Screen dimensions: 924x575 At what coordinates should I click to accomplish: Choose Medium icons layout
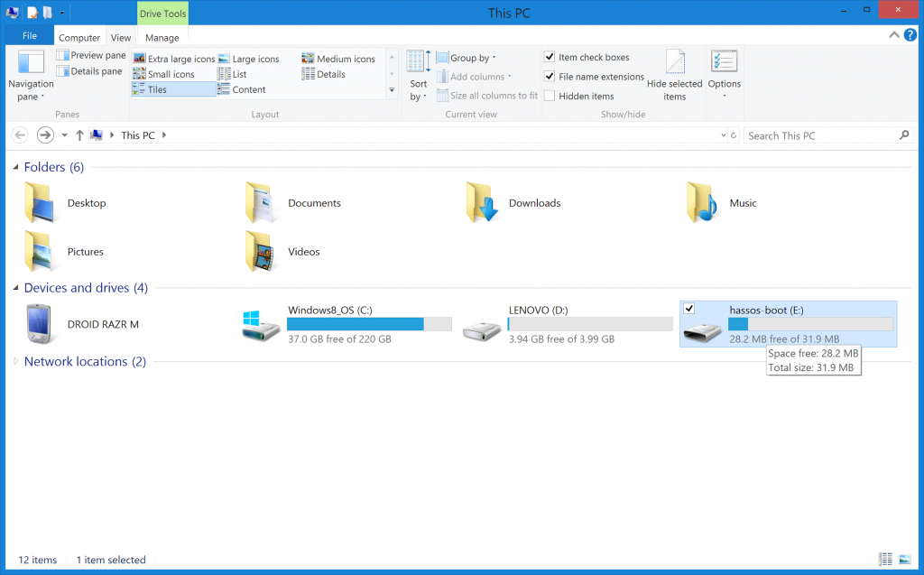pos(339,59)
